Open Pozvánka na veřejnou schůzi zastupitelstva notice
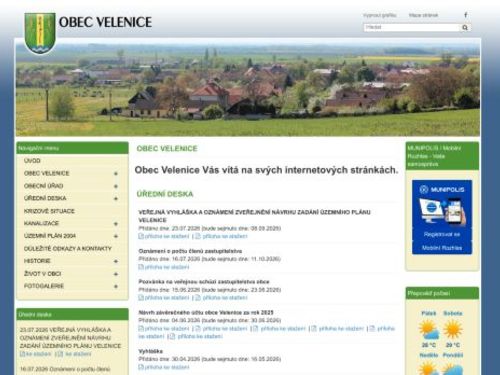Screen dimensions: 500x375 (x=204, y=282)
